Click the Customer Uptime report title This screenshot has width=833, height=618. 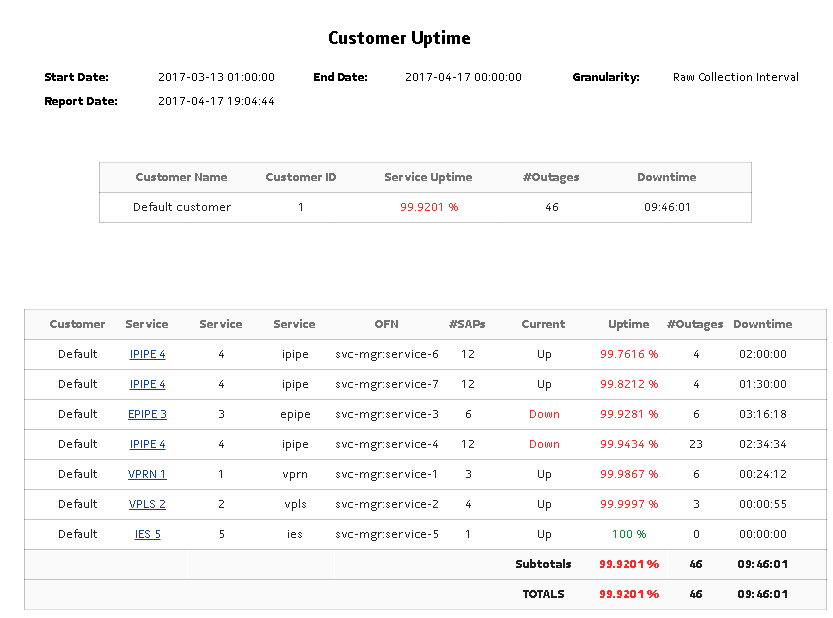click(x=399, y=37)
